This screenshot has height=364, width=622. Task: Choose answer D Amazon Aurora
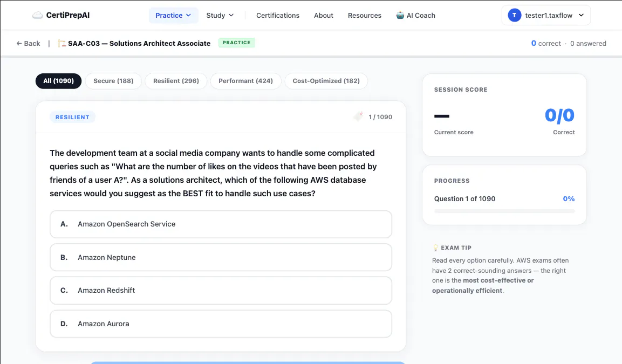point(221,324)
